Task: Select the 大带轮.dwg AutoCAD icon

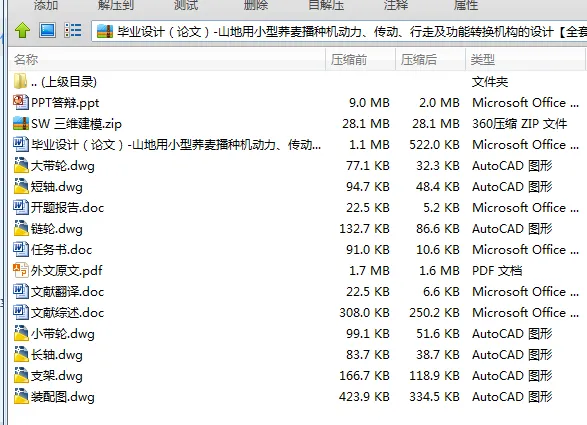Action: pyautogui.click(x=21, y=165)
